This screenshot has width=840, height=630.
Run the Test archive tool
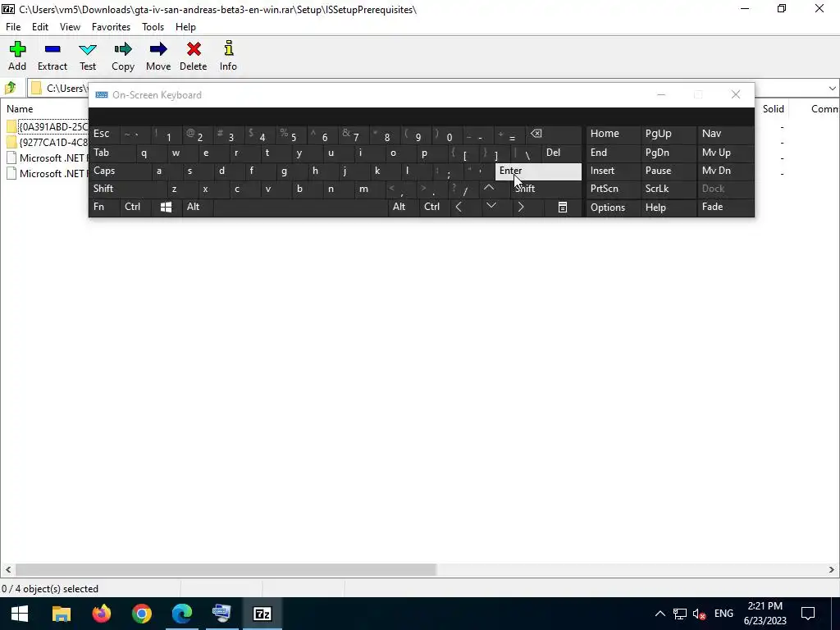point(88,56)
